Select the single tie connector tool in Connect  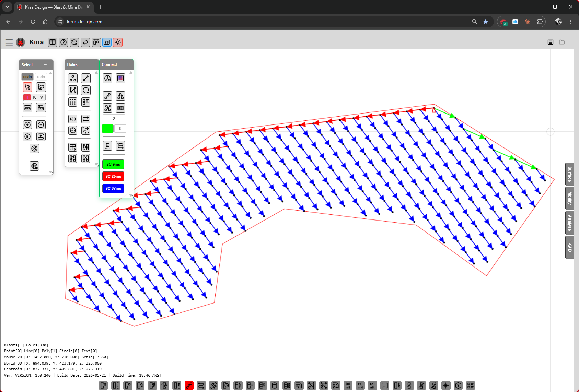click(107, 96)
